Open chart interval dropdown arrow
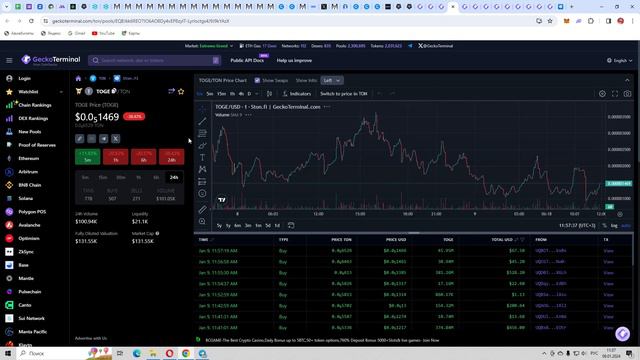The width and height of the screenshot is (640, 360). (x=257, y=94)
